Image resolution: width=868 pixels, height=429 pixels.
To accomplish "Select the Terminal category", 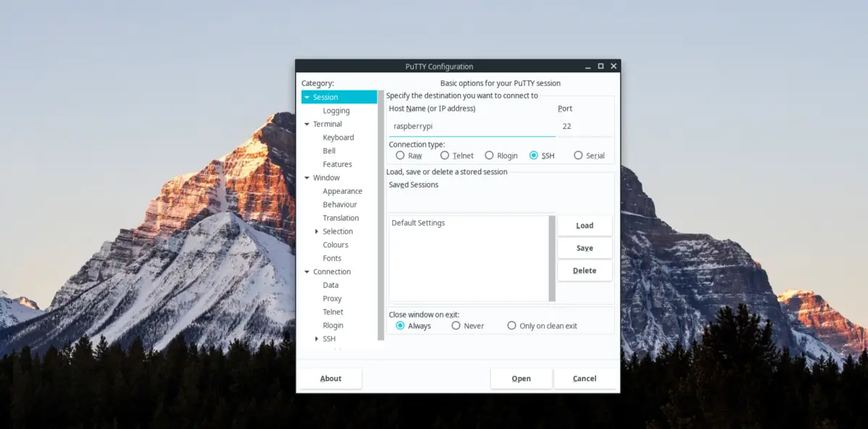I will (328, 124).
